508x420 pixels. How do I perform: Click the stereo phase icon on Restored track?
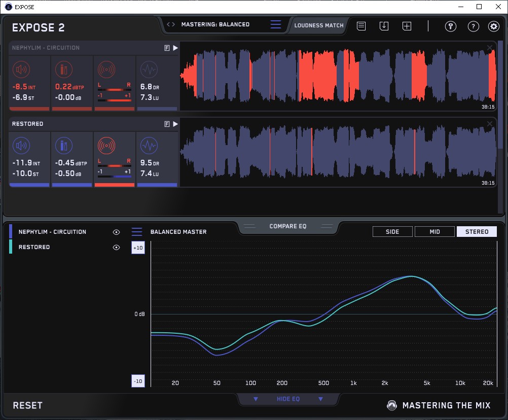[106, 146]
